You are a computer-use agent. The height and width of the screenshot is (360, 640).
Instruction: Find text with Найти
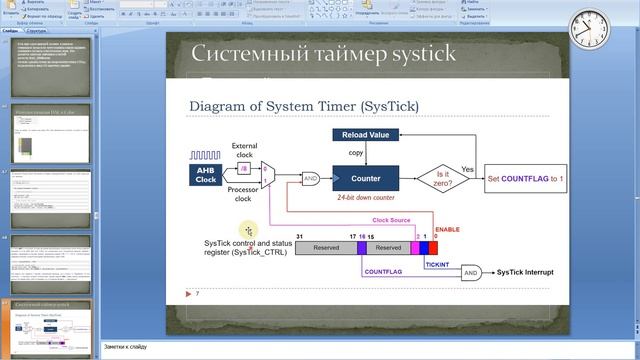click(470, 2)
